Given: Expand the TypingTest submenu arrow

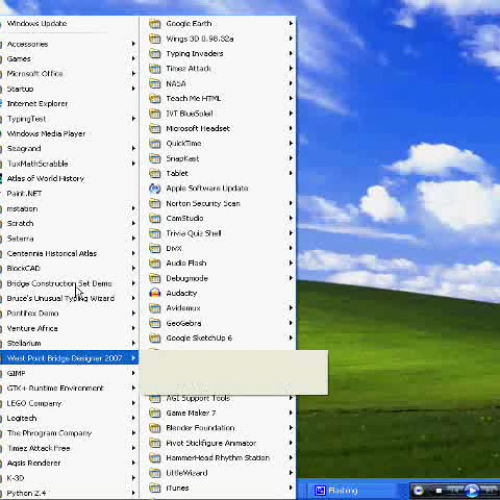Looking at the screenshot, I should click(x=133, y=119).
